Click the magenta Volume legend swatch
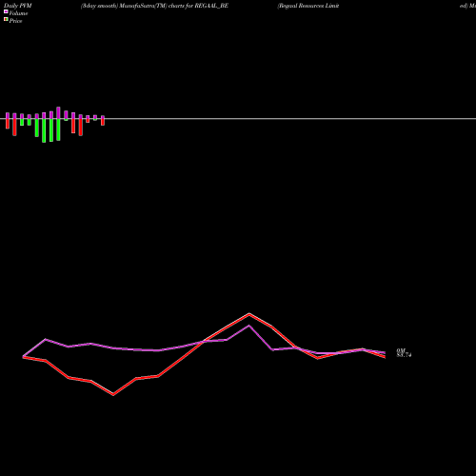Viewport: 476px width, 476px height. (6, 11)
